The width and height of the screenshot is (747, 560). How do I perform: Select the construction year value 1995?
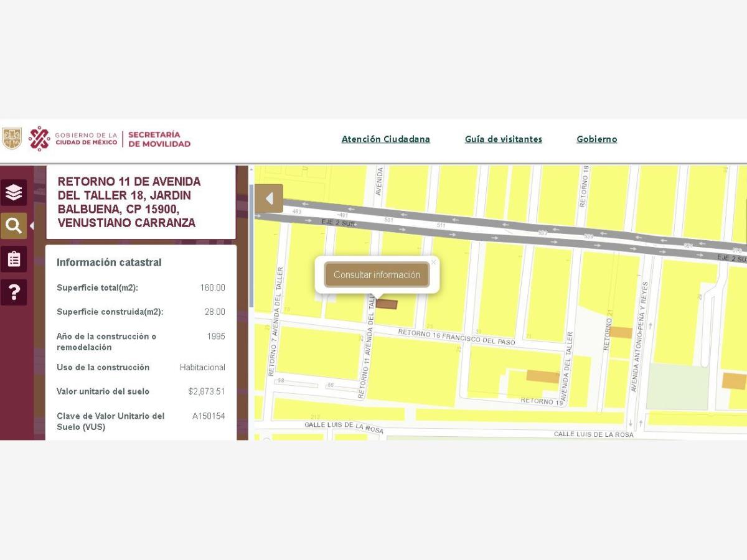pyautogui.click(x=216, y=336)
